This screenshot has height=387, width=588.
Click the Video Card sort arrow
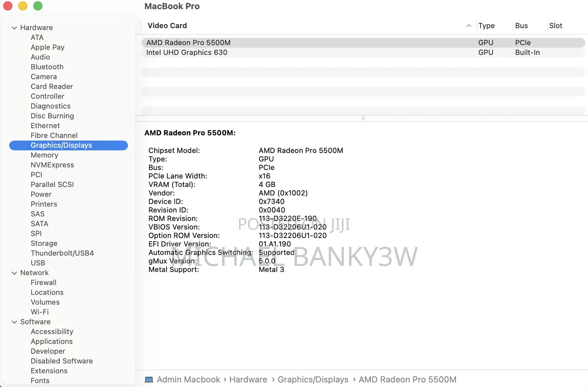(x=468, y=26)
